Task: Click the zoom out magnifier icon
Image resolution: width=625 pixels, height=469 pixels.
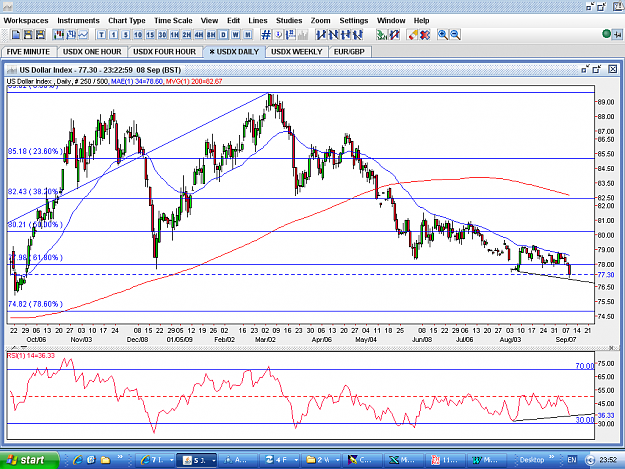Action: point(455,35)
